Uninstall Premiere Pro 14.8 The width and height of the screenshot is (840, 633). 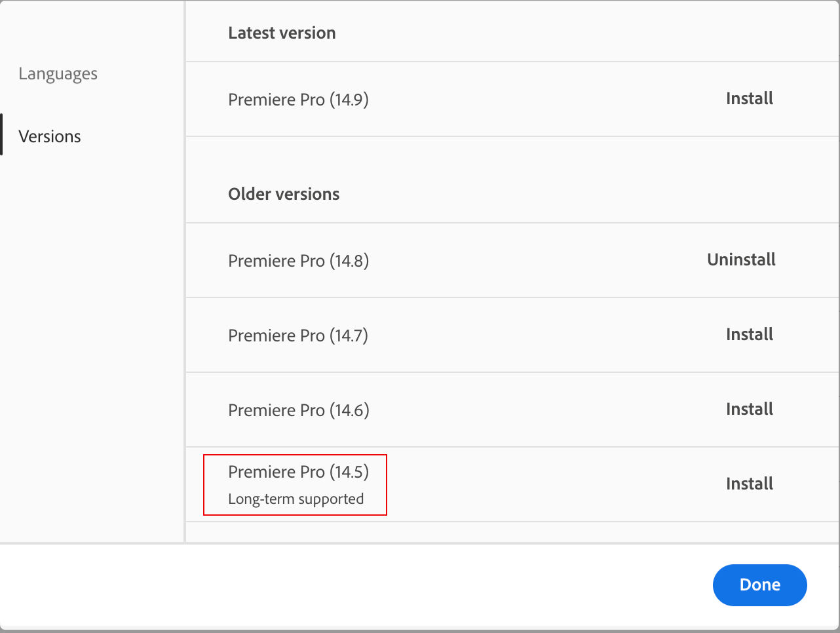741,260
